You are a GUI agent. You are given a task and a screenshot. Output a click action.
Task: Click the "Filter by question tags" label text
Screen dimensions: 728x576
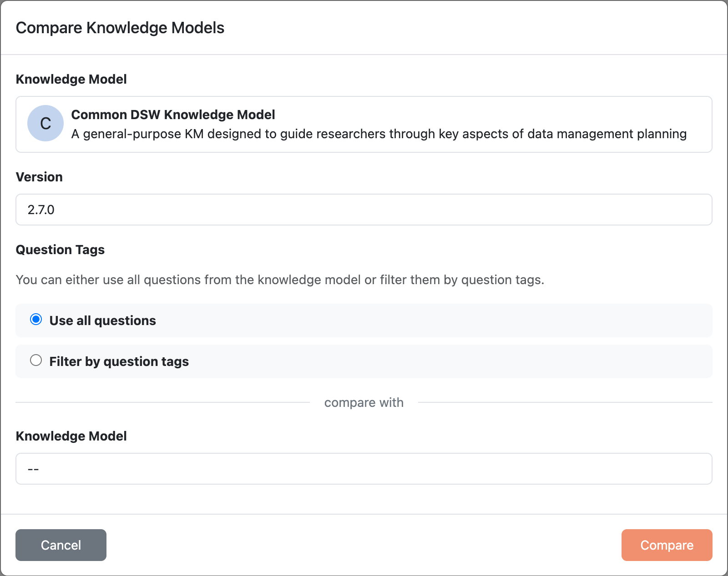119,361
